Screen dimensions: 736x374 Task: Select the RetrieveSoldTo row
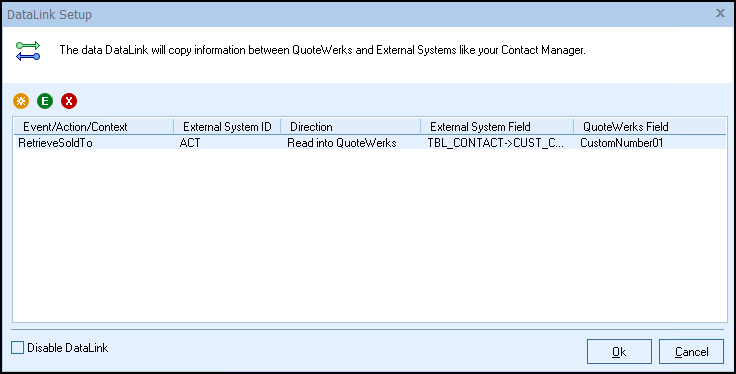[x=370, y=143]
